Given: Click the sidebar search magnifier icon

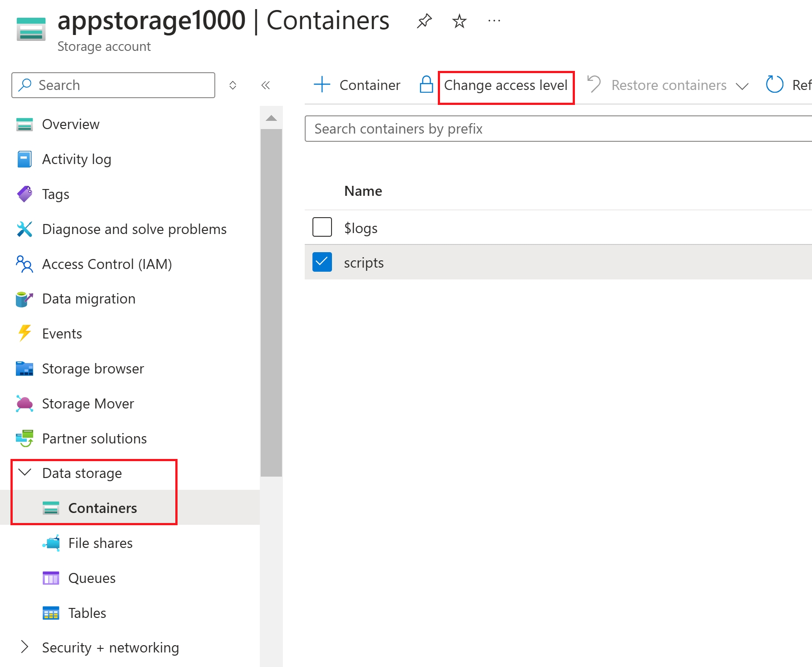Looking at the screenshot, I should [25, 85].
